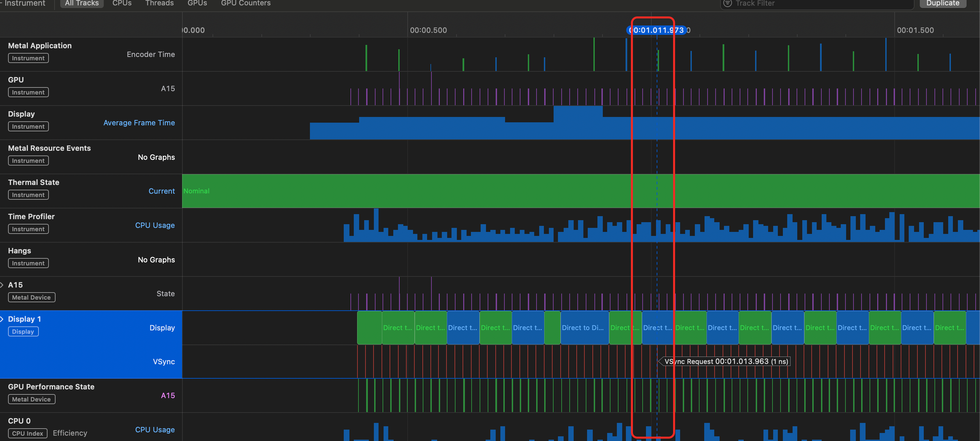This screenshot has height=441, width=980.
Task: Click the blue playhead time marker 00:01.011.973
Action: pos(656,30)
